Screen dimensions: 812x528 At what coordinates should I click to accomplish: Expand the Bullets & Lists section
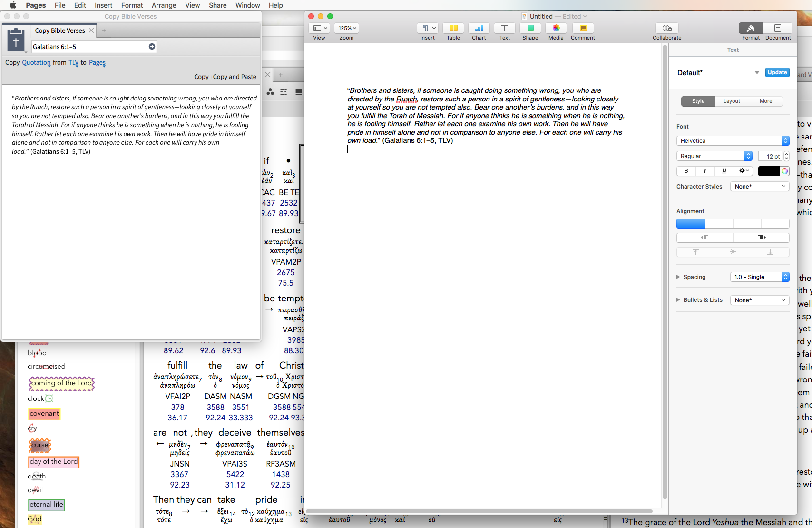pos(678,300)
